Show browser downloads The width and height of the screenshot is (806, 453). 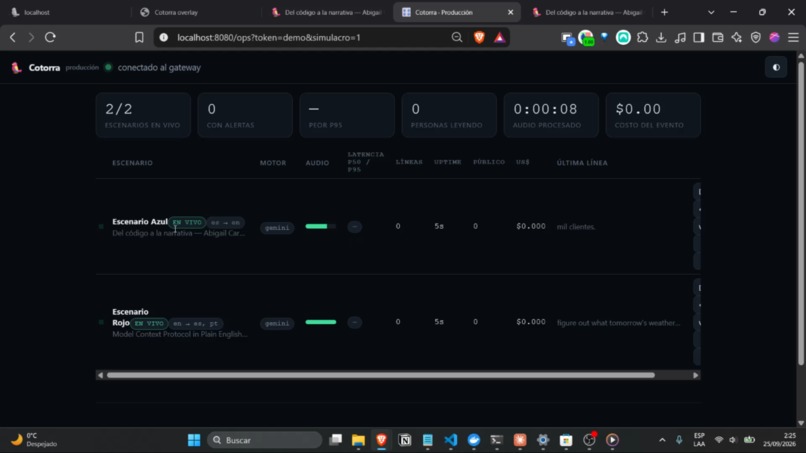point(661,37)
